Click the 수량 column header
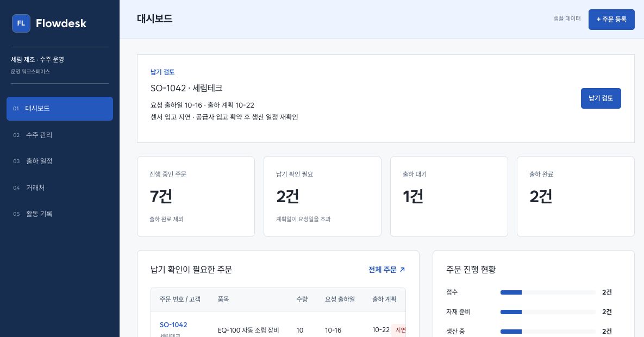The image size is (644, 337). tap(302, 299)
